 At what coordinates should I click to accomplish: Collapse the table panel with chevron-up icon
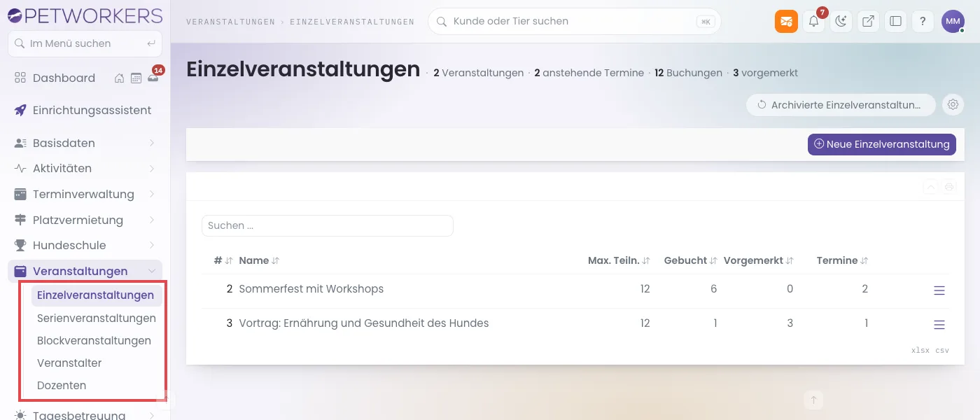930,187
